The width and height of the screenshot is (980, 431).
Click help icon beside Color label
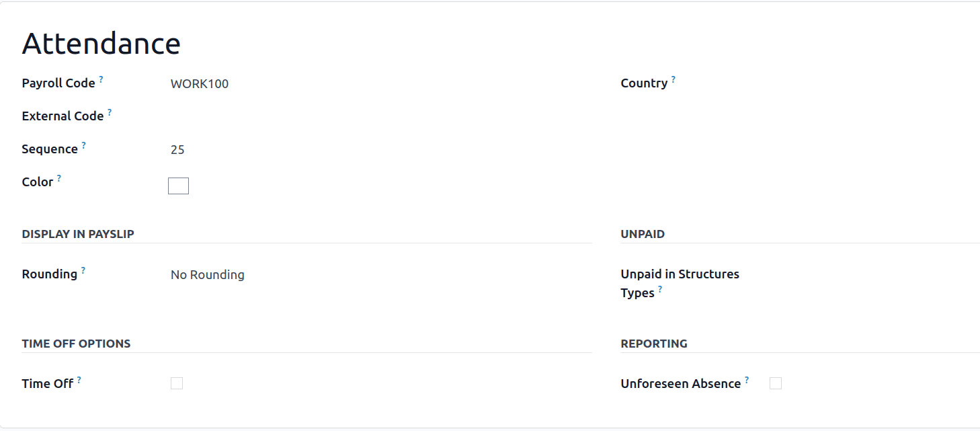pos(59,178)
